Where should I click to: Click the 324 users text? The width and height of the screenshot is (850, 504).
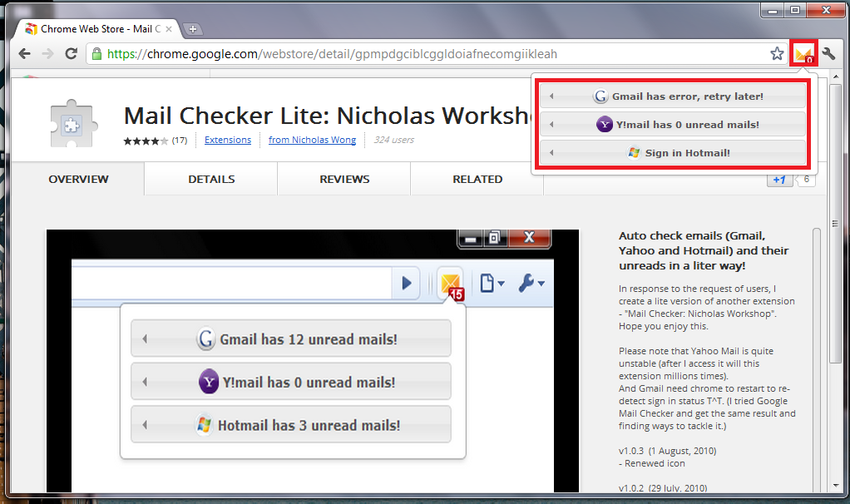(394, 140)
